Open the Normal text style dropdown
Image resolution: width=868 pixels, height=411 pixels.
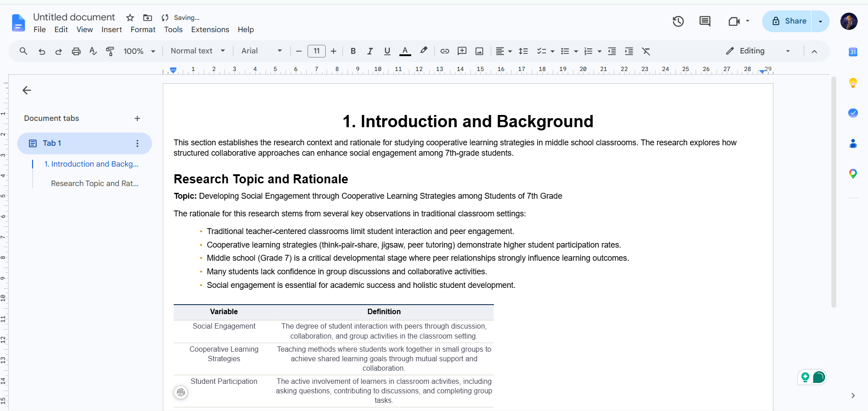(198, 51)
